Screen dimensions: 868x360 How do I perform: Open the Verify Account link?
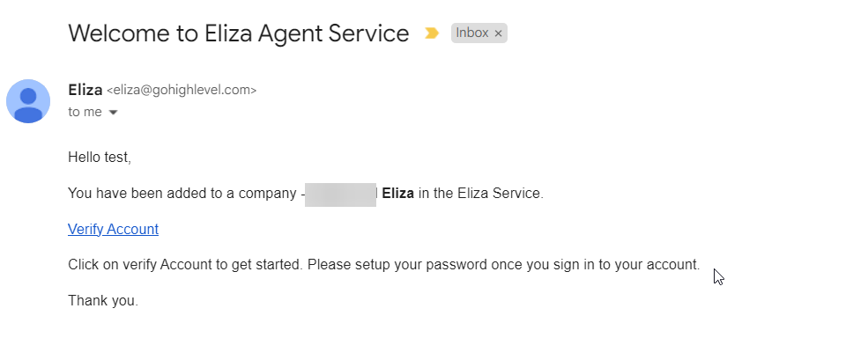click(x=113, y=229)
